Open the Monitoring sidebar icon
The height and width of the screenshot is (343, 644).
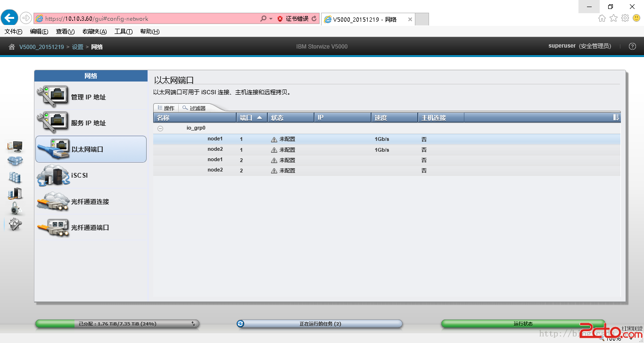[x=15, y=147]
